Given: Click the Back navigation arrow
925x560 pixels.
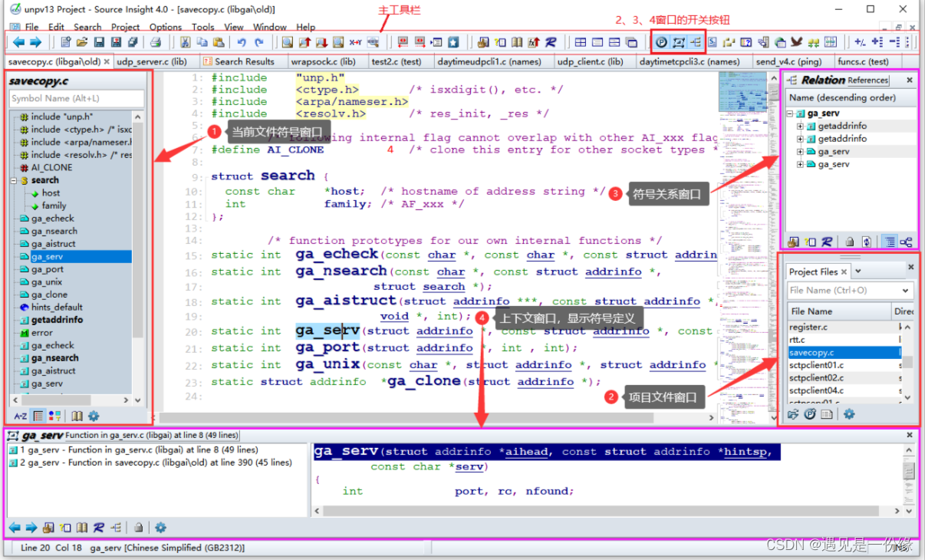Looking at the screenshot, I should [18, 43].
